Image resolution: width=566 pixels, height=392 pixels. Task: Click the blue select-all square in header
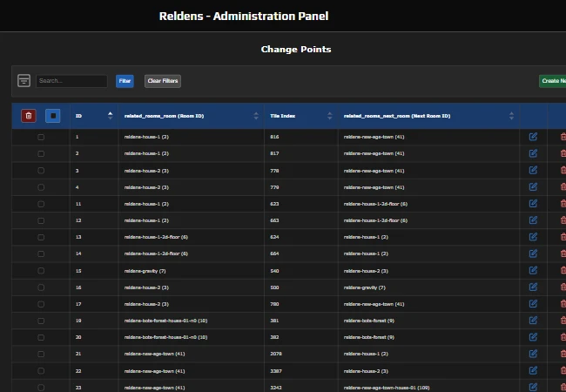click(x=53, y=116)
